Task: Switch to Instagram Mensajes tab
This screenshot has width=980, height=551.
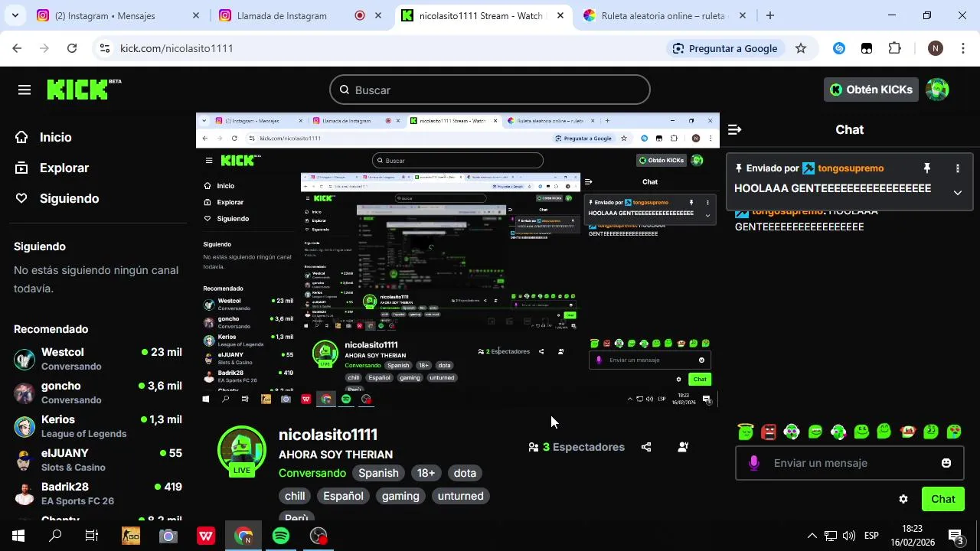Action: click(x=117, y=15)
